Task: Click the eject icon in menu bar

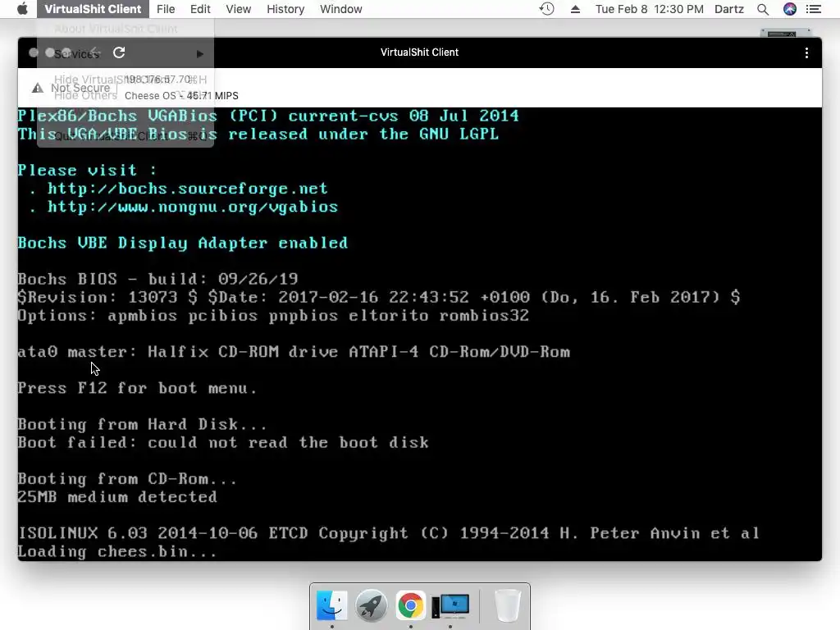Action: 575,9
